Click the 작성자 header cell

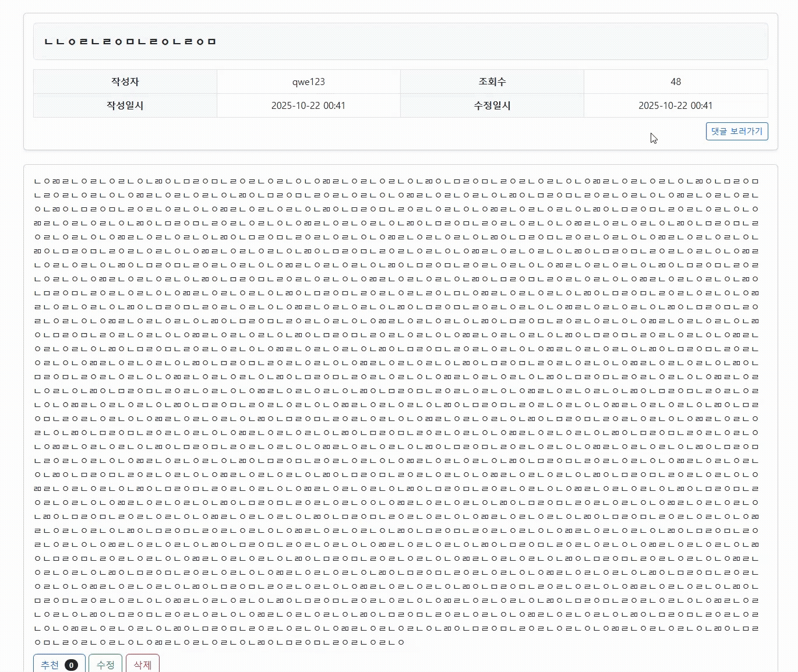click(x=125, y=82)
